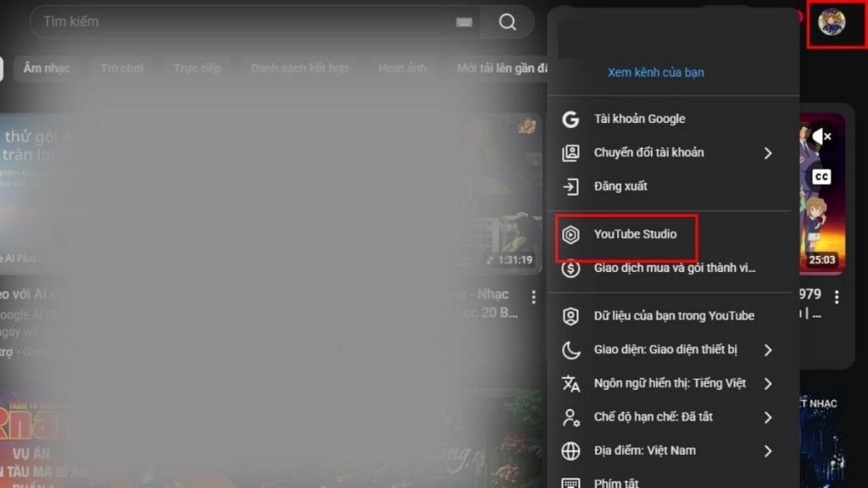Toggle the CC captions icon
868x488 pixels.
coord(821,177)
